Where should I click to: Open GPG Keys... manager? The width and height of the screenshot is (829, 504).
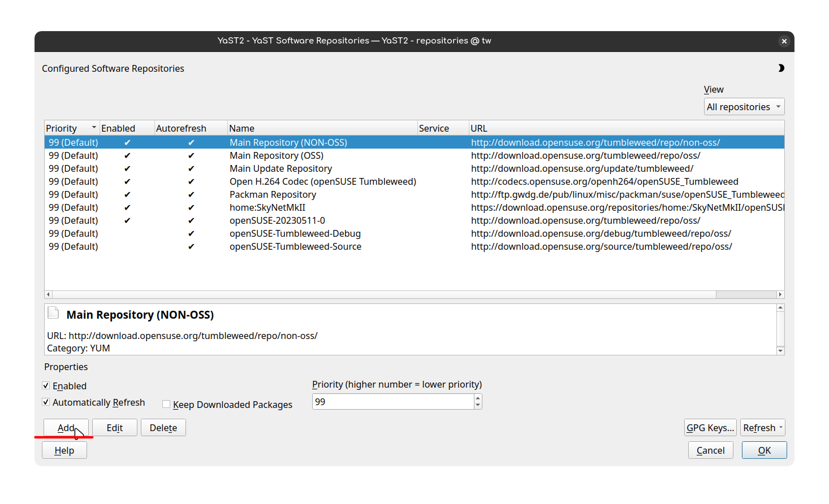pyautogui.click(x=710, y=428)
